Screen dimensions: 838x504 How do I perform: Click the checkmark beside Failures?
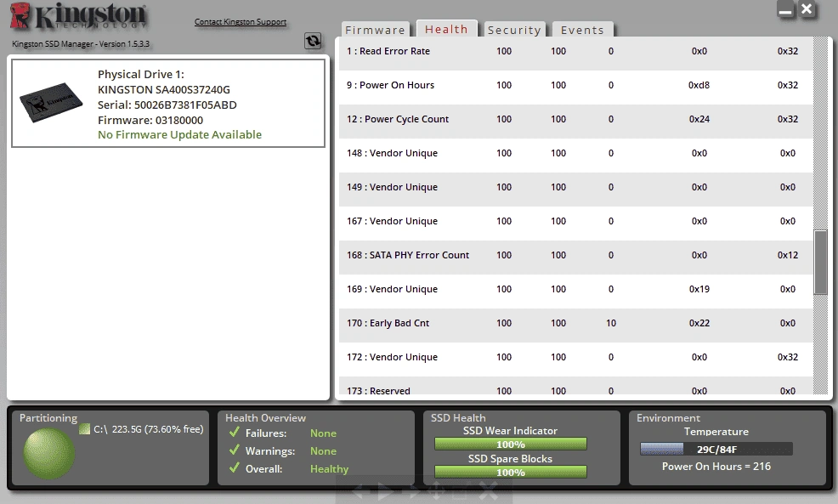[234, 433]
